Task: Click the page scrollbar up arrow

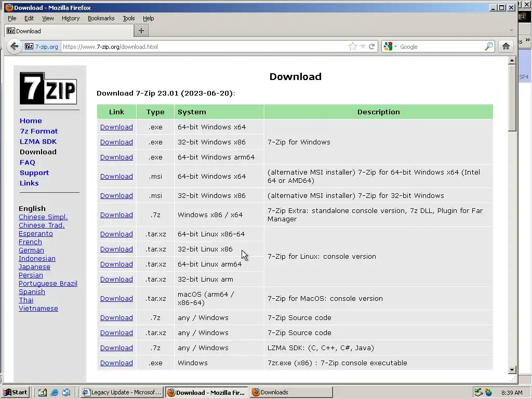Action: click(512, 61)
